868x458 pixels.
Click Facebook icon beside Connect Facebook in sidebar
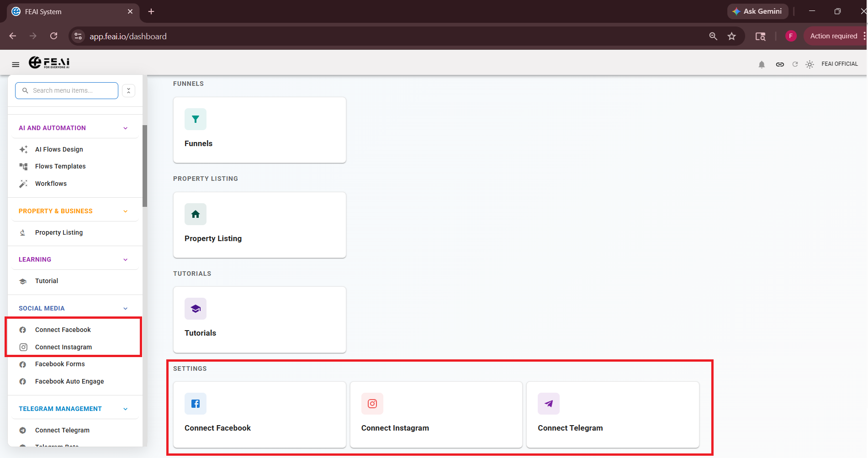point(23,330)
